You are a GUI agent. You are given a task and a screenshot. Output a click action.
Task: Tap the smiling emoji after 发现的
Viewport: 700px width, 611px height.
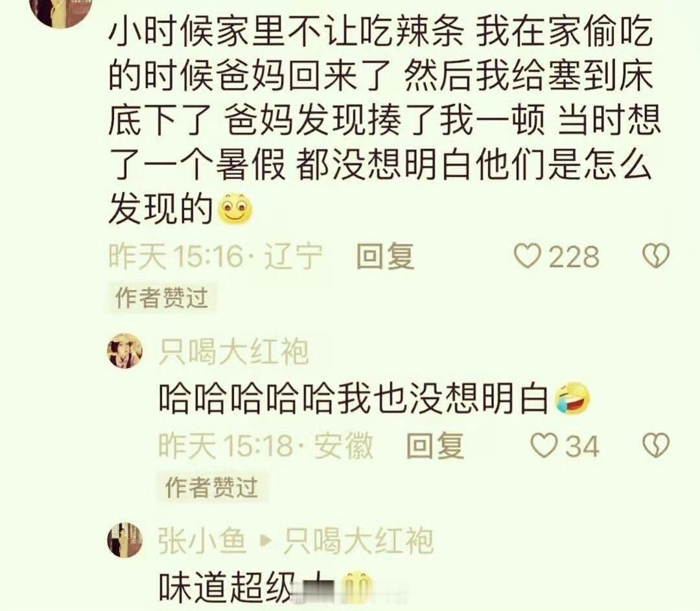coord(235,209)
